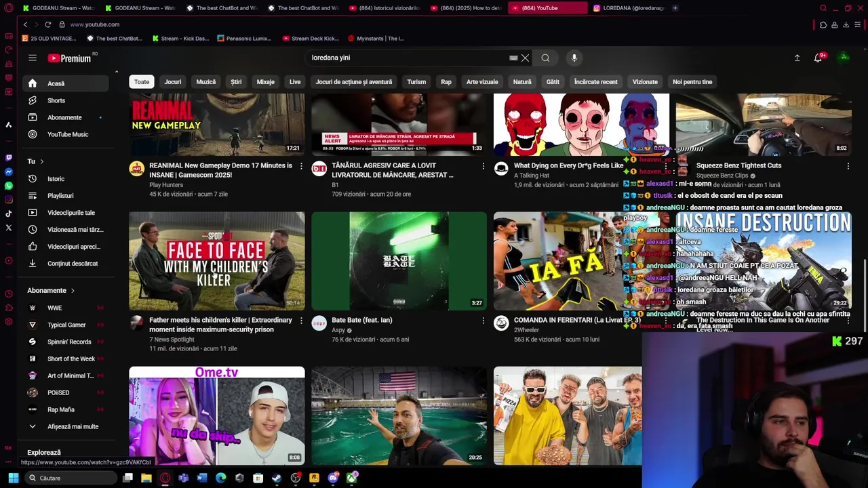This screenshot has width=868, height=488.
Task: Reload the page
Action: pos(49,24)
